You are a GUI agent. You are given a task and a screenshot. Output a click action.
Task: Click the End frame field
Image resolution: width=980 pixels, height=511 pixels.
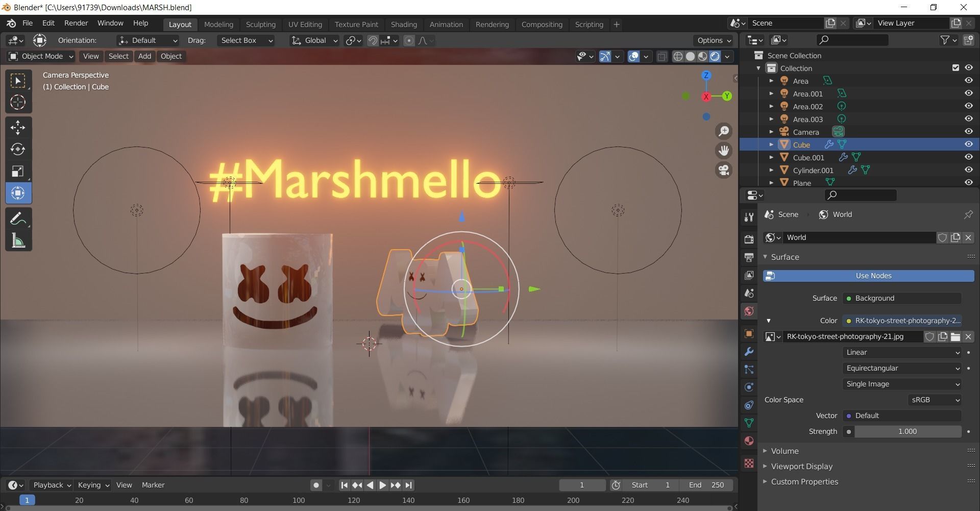[x=707, y=485]
